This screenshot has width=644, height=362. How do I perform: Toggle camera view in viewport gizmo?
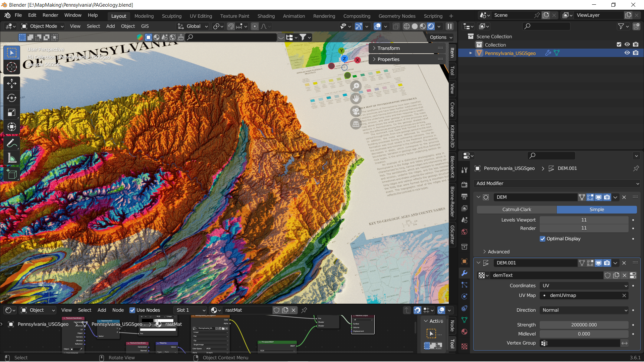(x=356, y=111)
